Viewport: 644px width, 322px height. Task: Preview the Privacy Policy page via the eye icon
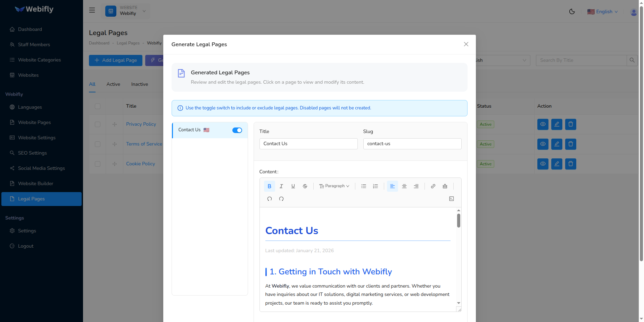(x=543, y=124)
